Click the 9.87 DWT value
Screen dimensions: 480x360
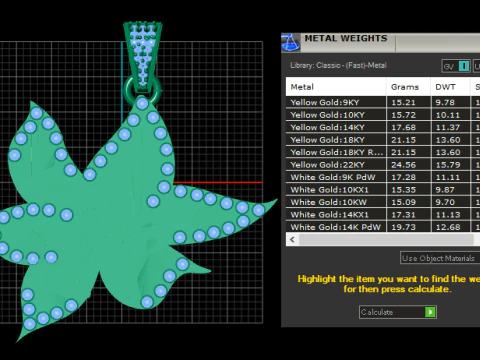(x=445, y=190)
